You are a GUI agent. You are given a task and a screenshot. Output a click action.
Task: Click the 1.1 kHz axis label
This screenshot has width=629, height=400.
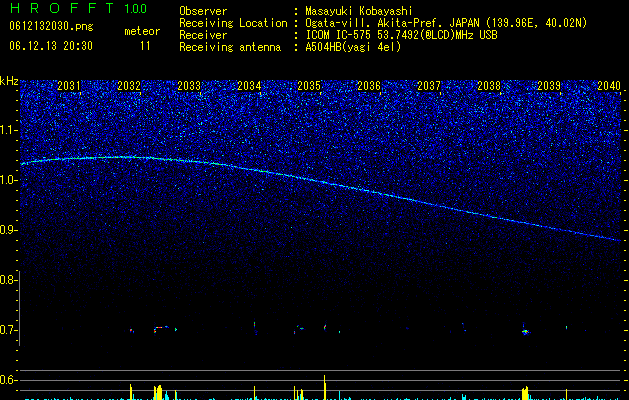[x=7, y=130]
